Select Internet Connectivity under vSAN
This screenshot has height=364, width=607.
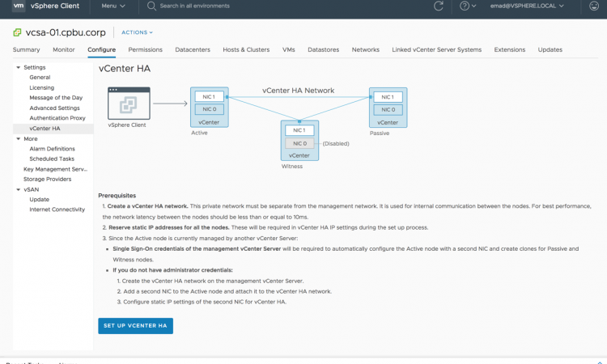point(57,210)
